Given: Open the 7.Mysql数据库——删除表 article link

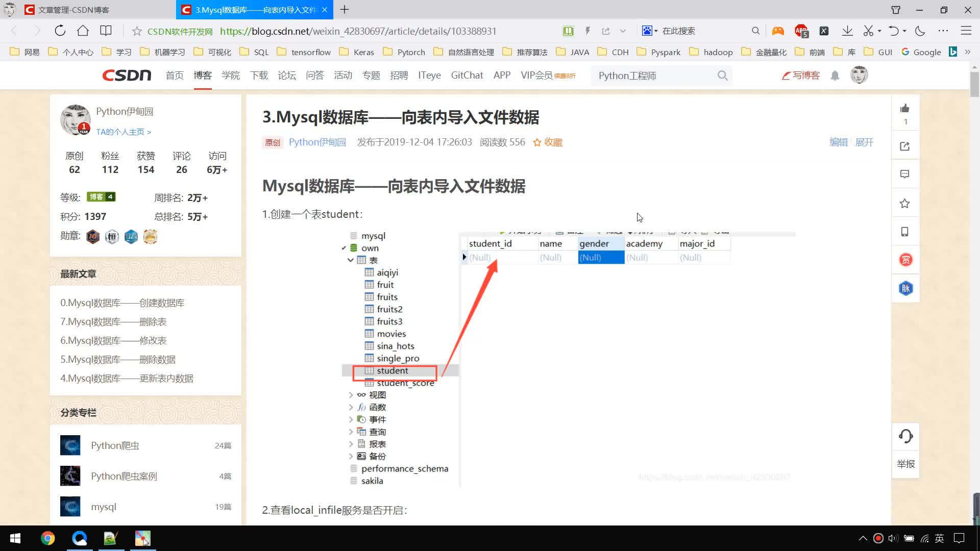Looking at the screenshot, I should pyautogui.click(x=113, y=321).
